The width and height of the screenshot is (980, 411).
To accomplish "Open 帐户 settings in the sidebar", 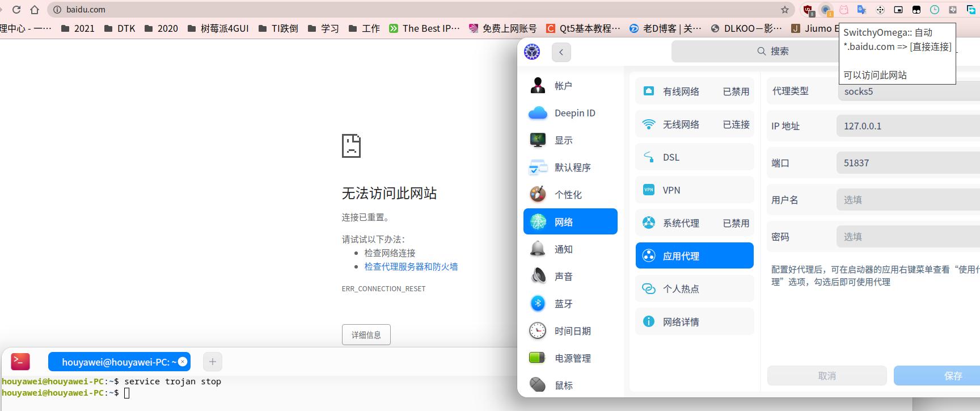I will (x=571, y=86).
